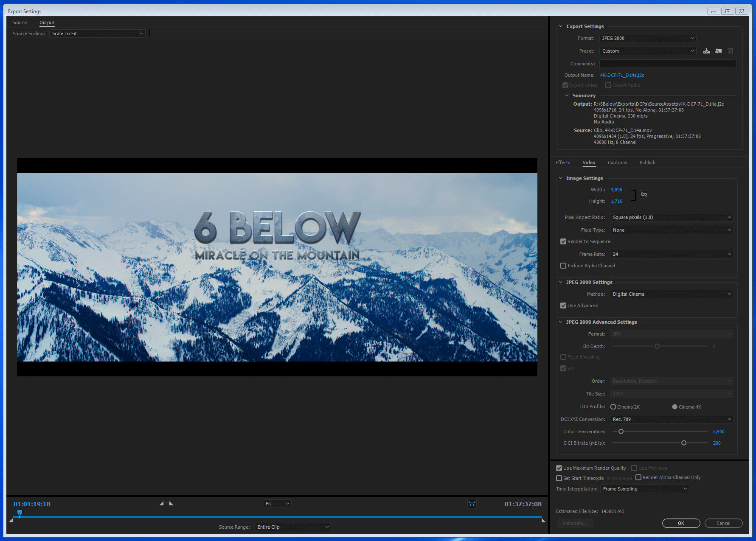Open the DCI XYZ Conversion dropdown

672,419
